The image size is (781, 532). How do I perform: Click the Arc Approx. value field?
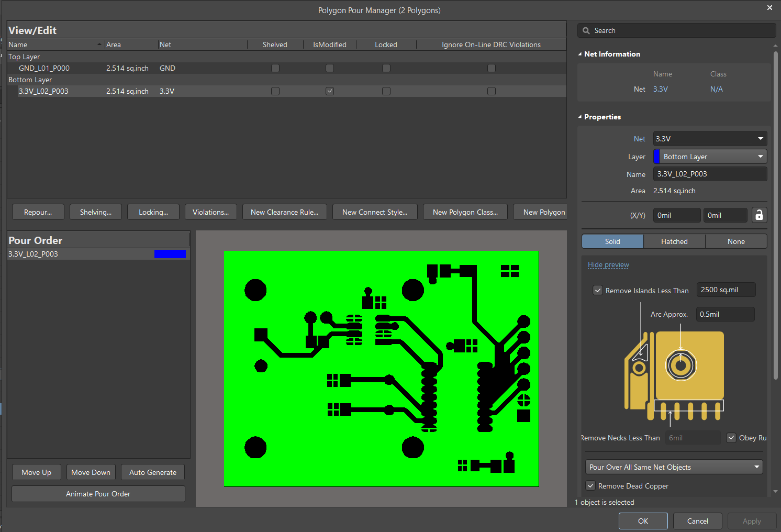pos(725,314)
